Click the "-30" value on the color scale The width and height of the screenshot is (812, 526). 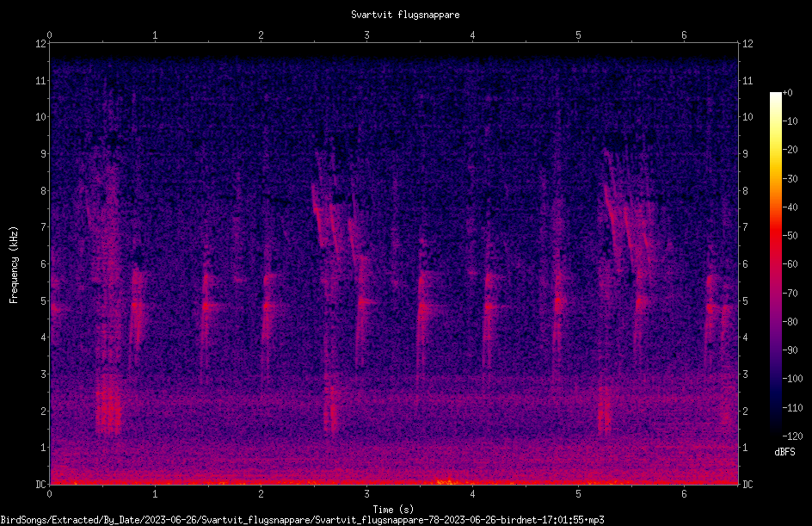tap(790, 179)
